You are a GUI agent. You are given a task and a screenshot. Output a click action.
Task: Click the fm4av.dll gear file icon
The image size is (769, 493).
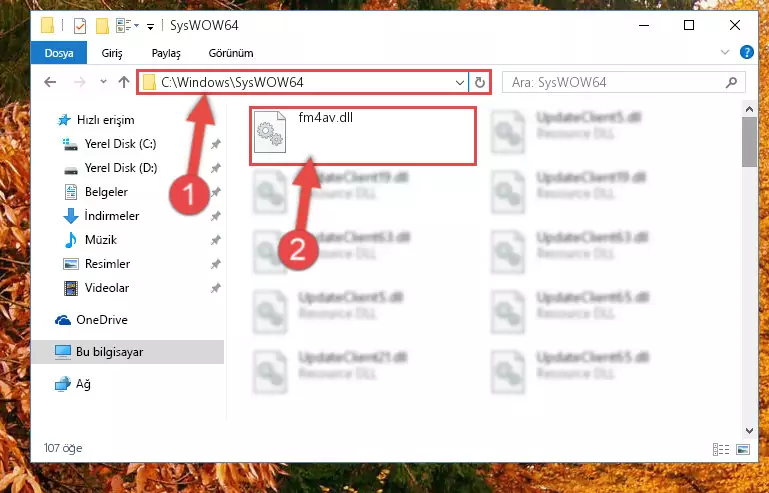tap(270, 132)
